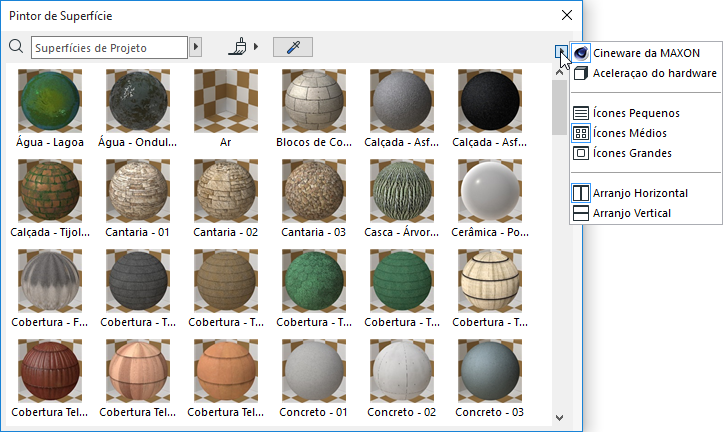This screenshot has height=432, width=723.
Task: Set Arranjo Vertical layout
Action: coord(630,213)
